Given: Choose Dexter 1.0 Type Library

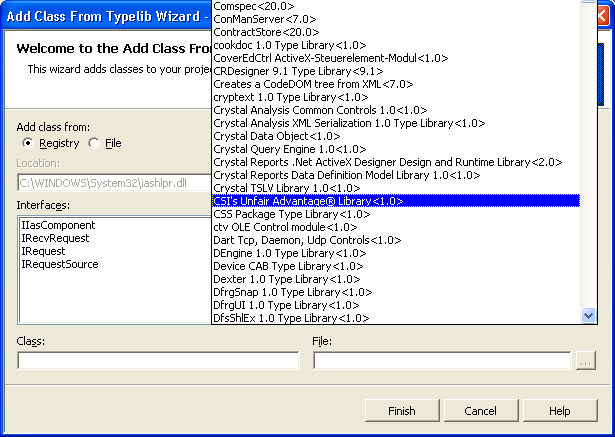Looking at the screenshot, I should [x=396, y=279].
